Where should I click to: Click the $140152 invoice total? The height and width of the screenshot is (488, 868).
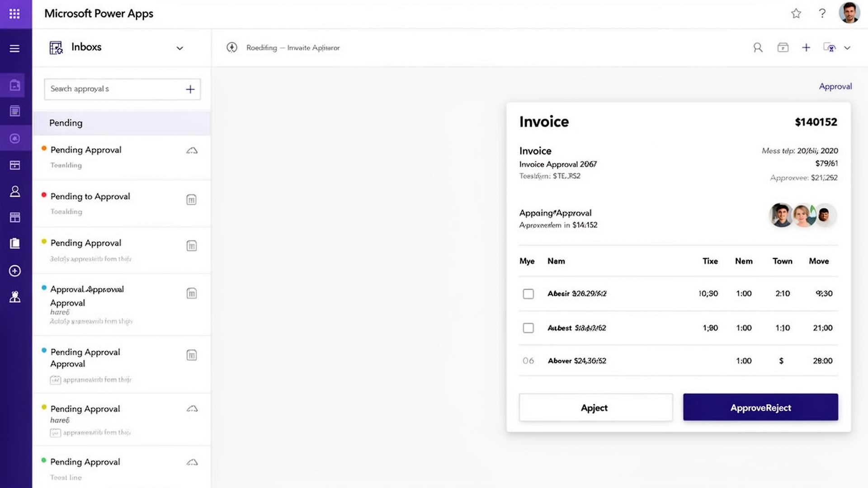(816, 122)
